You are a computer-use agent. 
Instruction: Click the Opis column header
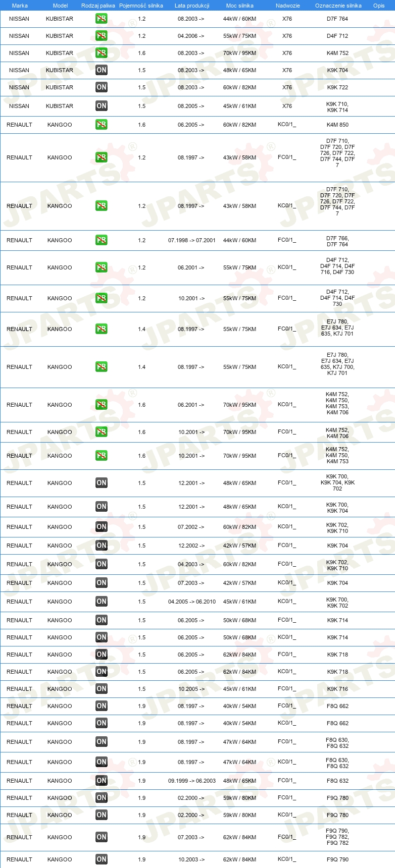coord(379,6)
